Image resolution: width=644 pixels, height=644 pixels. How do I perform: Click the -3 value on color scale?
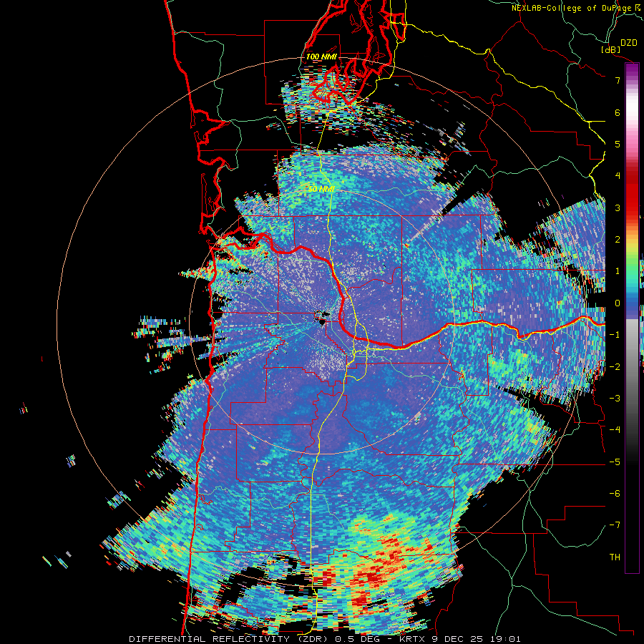pos(615,399)
